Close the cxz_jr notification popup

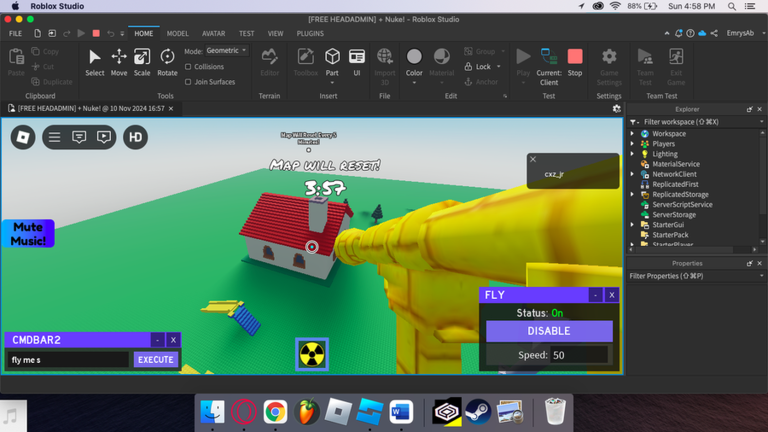click(x=533, y=159)
